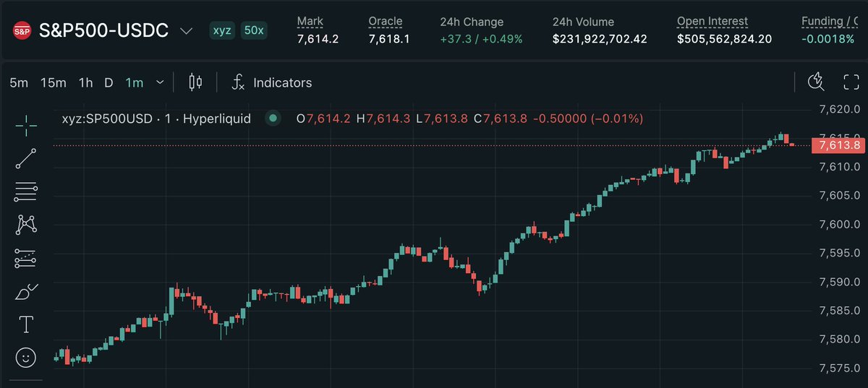Switch to 5m timeframe

tap(19, 82)
